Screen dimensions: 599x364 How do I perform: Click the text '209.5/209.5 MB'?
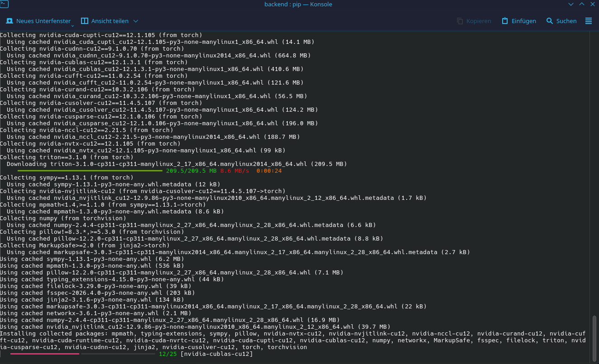coord(191,171)
